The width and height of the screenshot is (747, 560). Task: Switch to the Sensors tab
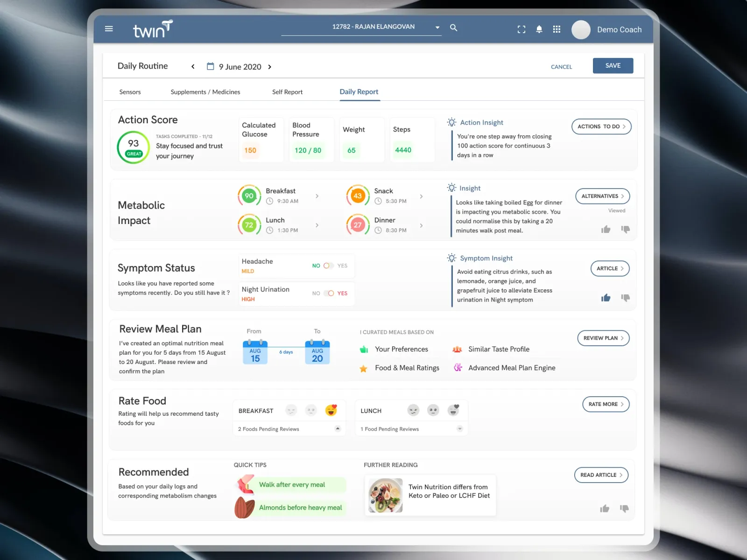130,92
